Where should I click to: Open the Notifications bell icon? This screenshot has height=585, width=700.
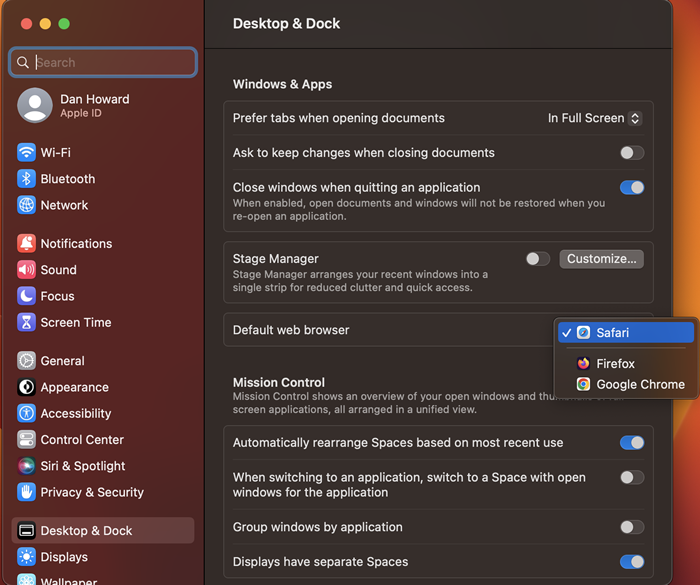click(x=26, y=243)
